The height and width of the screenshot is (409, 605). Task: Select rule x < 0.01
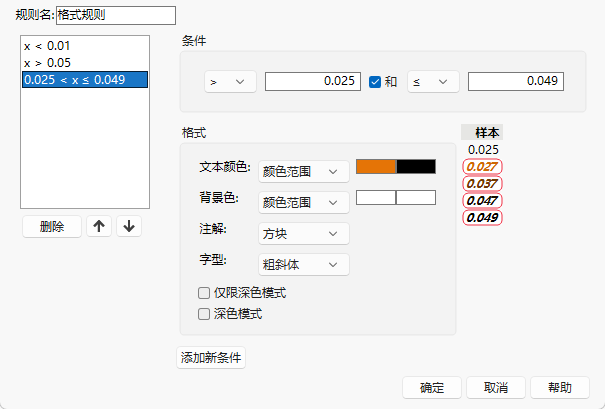point(85,46)
